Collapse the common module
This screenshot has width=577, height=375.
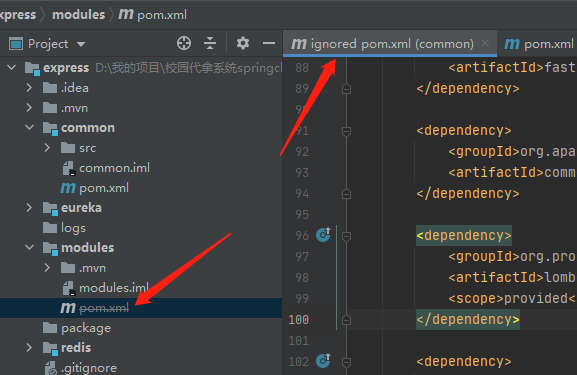[x=29, y=128]
